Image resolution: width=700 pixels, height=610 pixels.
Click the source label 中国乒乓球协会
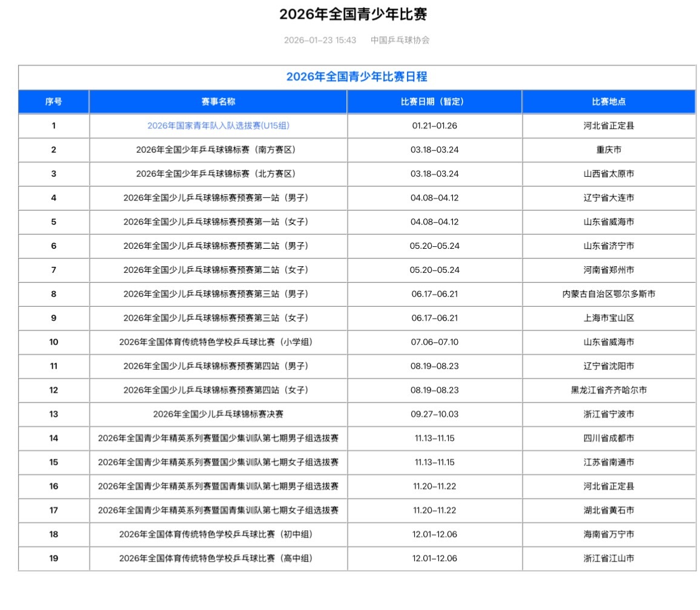coord(400,40)
